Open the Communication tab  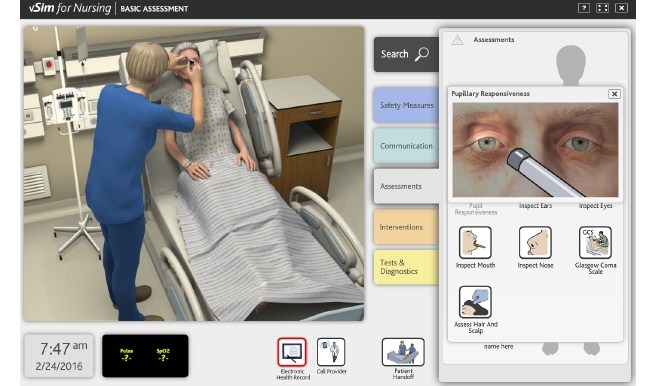pyautogui.click(x=406, y=146)
